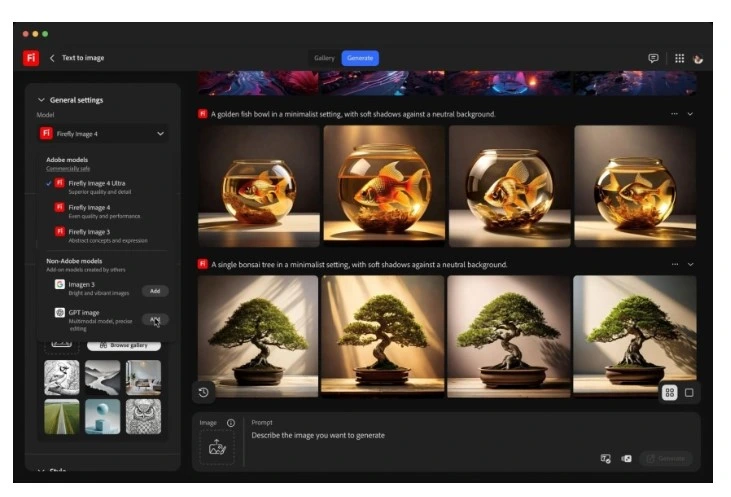Click the Image info icon near the prompt
This screenshot has height=497, width=731.
231,423
